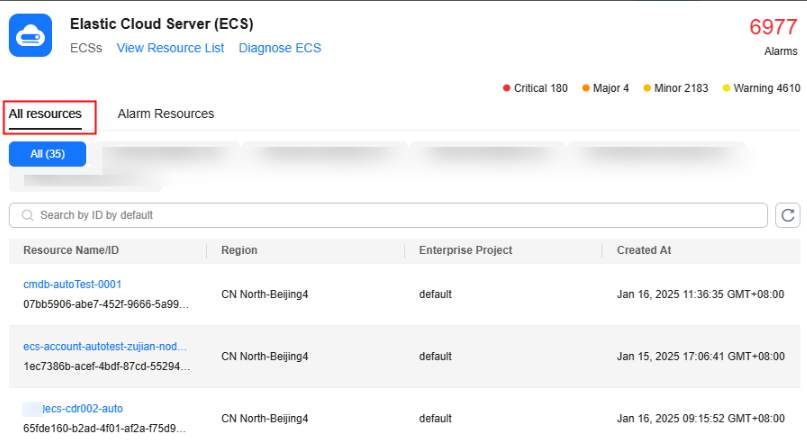This screenshot has height=445, width=807.
Task: Click the refresh icon beside search
Action: coord(787,215)
